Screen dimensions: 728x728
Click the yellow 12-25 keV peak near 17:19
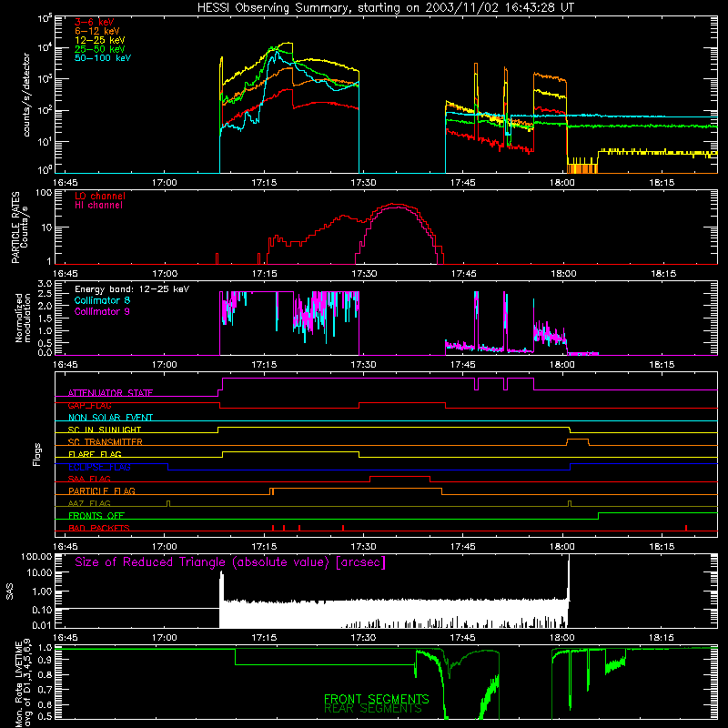(x=288, y=43)
